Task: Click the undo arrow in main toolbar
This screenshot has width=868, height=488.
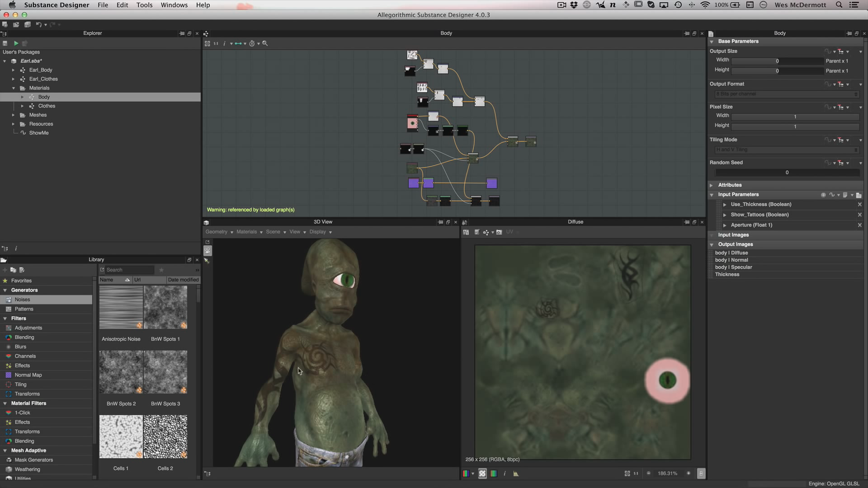Action: tap(38, 24)
